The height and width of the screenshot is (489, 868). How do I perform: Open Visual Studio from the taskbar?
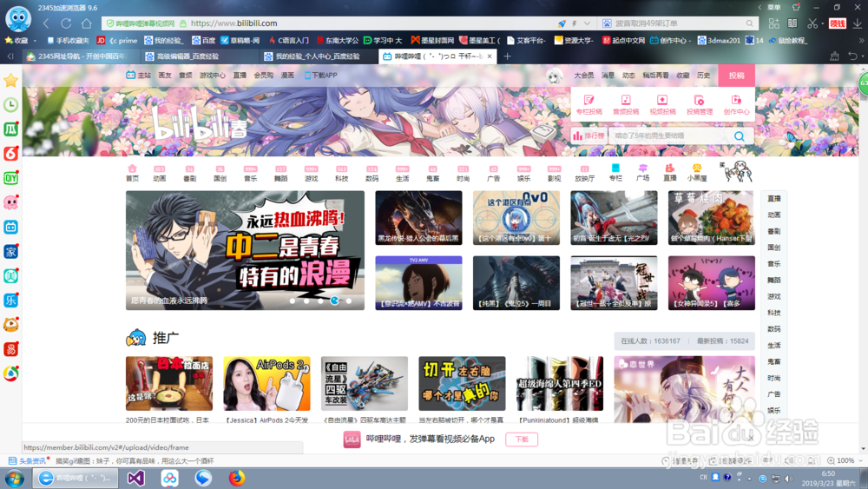[135, 478]
